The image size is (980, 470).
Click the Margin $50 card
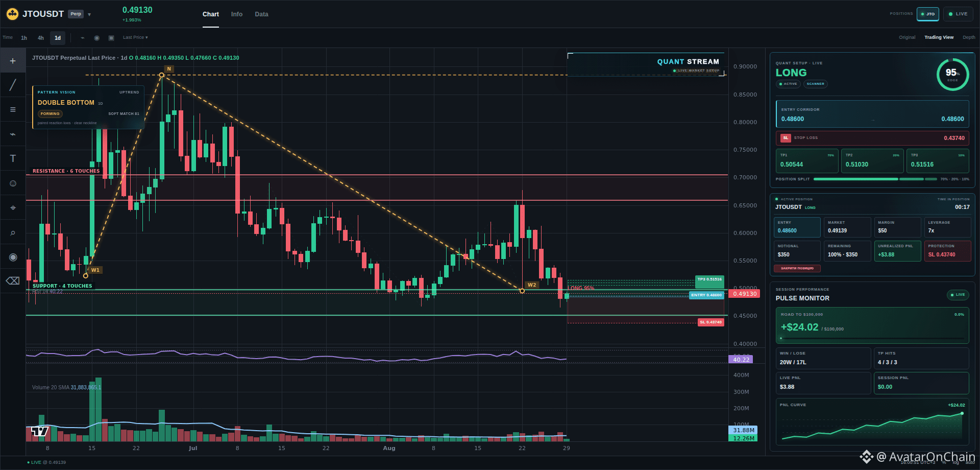pyautogui.click(x=897, y=227)
